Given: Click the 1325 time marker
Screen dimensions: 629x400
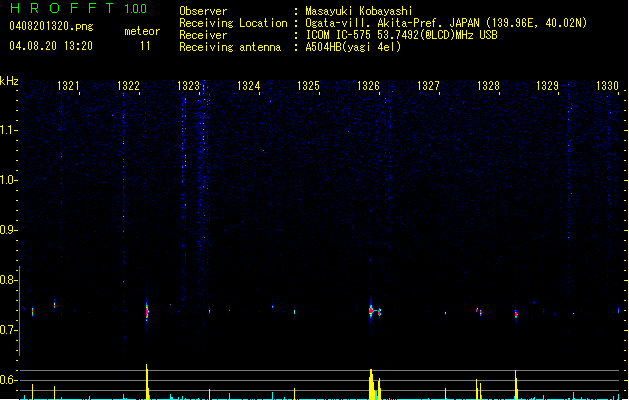Looking at the screenshot, I should coord(308,86).
